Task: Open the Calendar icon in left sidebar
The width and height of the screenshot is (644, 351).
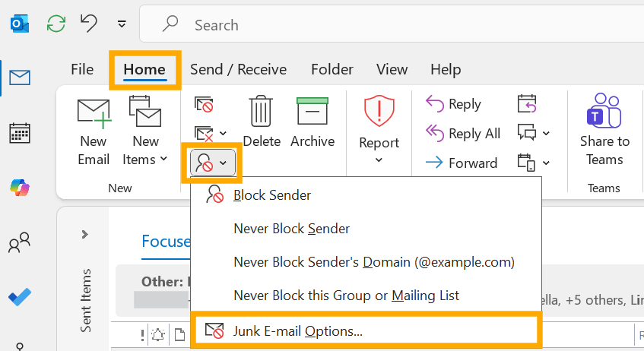Action: pyautogui.click(x=19, y=133)
